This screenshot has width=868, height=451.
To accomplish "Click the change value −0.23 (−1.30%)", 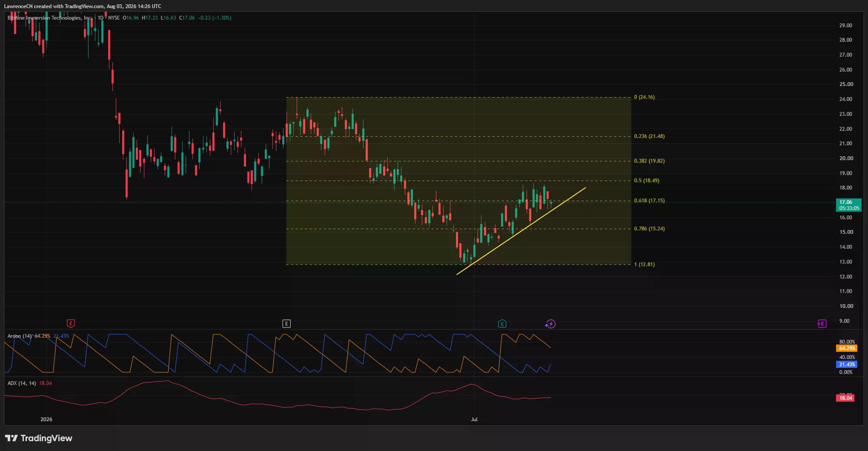I will pos(215,18).
